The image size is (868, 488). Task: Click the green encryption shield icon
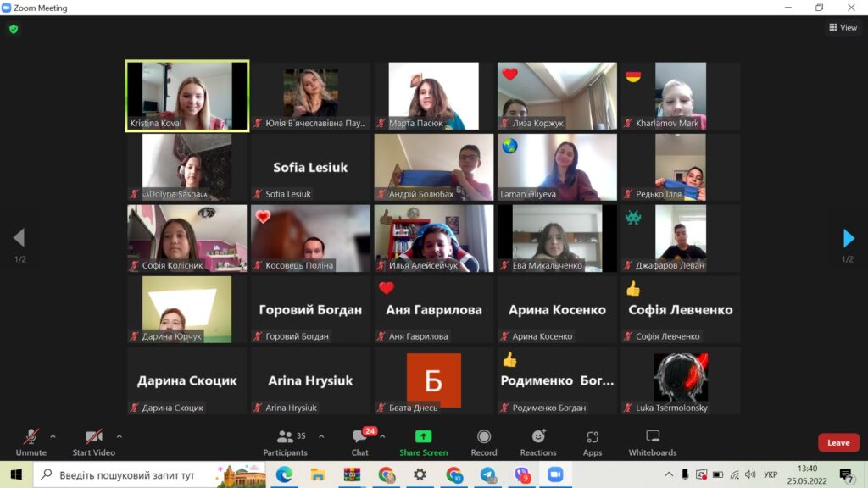(x=13, y=29)
